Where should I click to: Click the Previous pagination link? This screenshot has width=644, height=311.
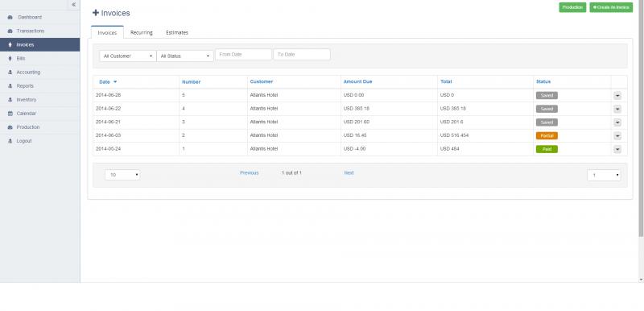pyautogui.click(x=250, y=173)
